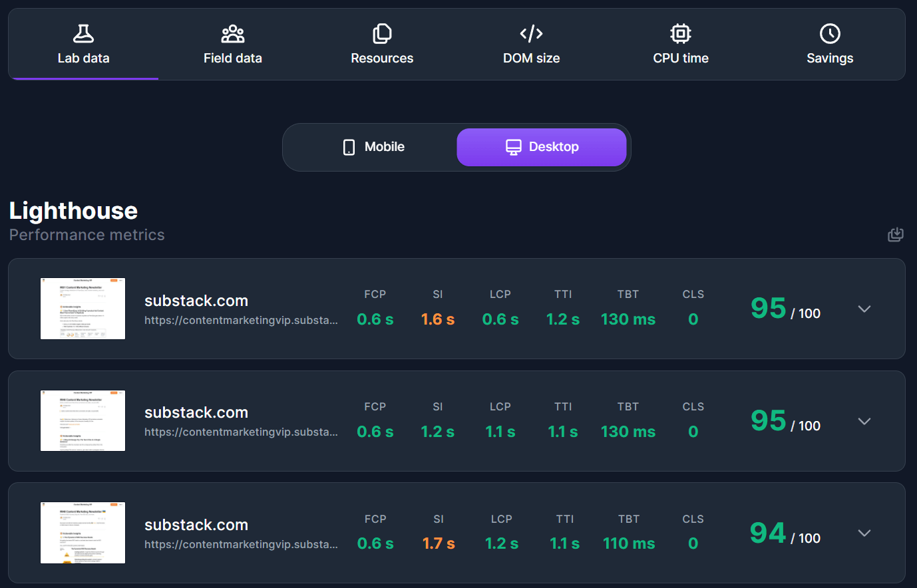Open the page thumbnail of the first result
The height and width of the screenshot is (588, 917).
coord(83,309)
